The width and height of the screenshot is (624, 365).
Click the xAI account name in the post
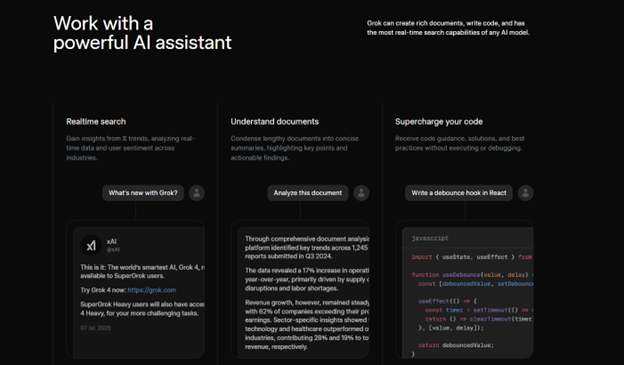click(x=111, y=242)
